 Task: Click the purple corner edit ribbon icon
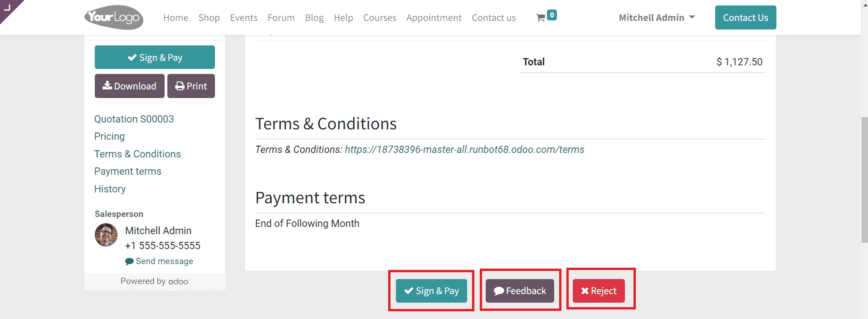point(7,7)
